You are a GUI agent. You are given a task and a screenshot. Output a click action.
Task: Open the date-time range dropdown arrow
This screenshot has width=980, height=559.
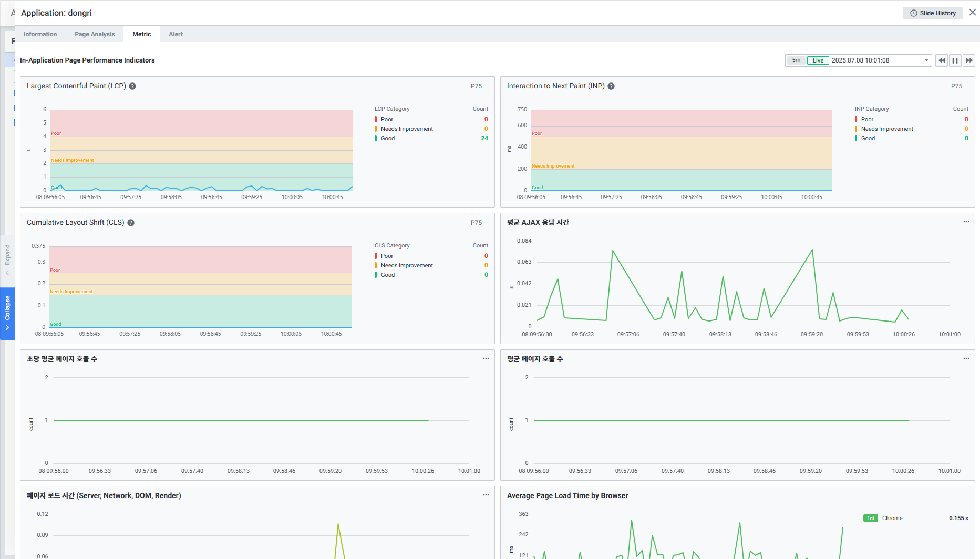coord(926,60)
